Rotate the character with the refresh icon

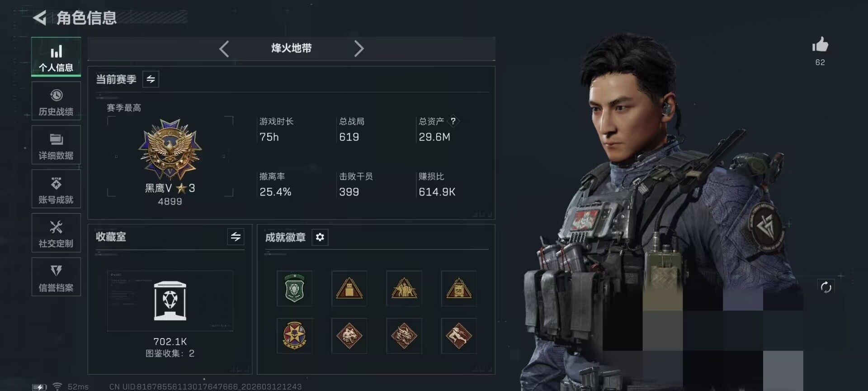[x=826, y=287]
